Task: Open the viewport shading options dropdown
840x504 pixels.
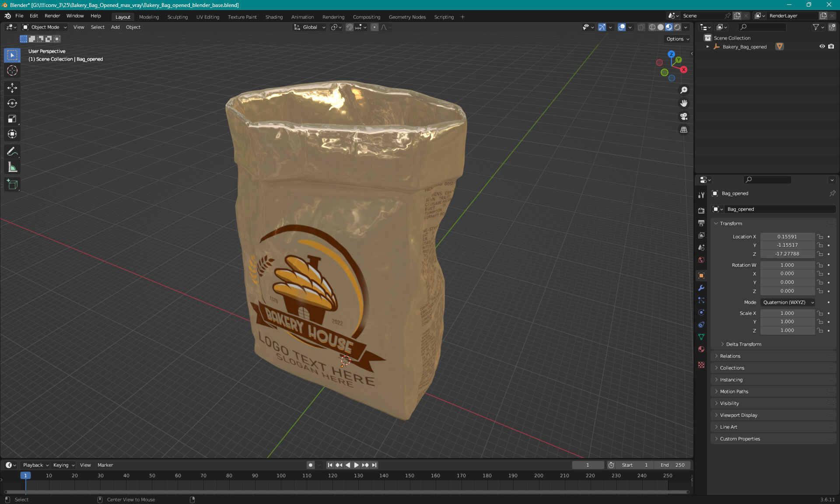Action: click(x=686, y=27)
